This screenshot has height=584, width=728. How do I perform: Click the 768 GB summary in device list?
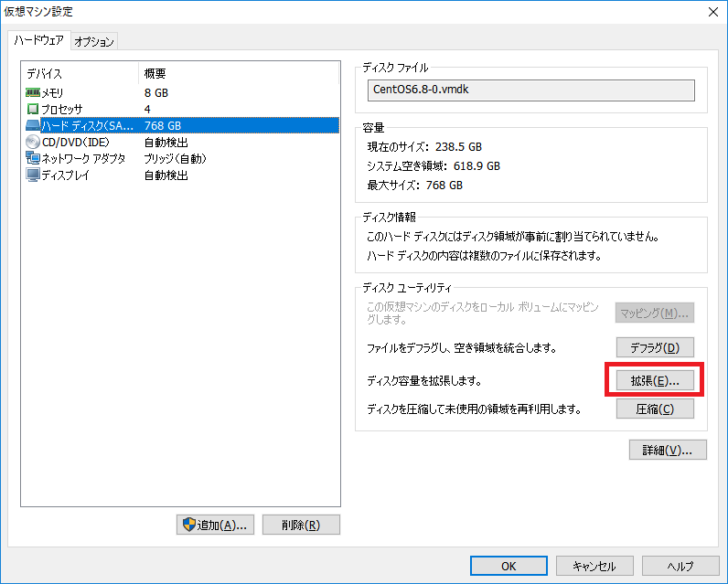click(163, 126)
